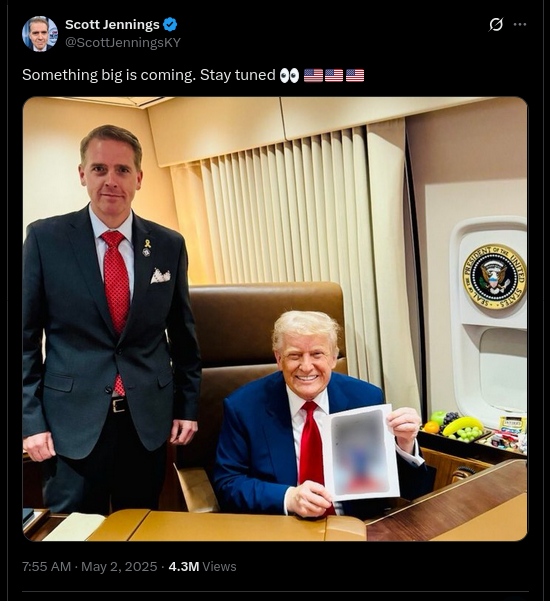This screenshot has height=601, width=550.
Task: Open the 4.3M Views count
Action: coord(202,567)
